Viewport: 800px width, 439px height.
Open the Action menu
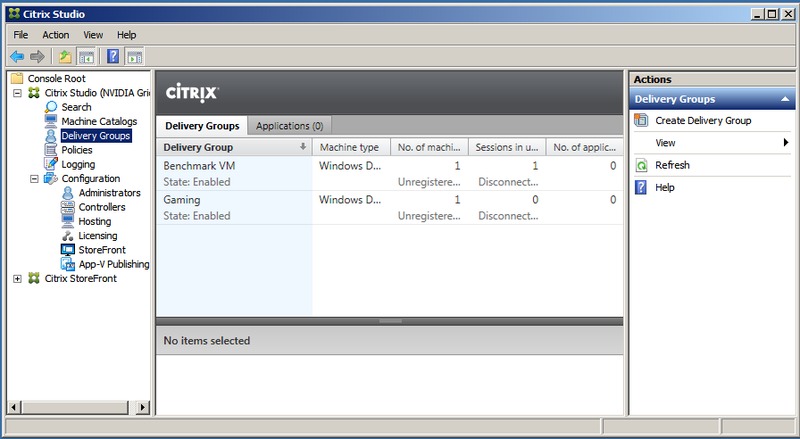56,35
